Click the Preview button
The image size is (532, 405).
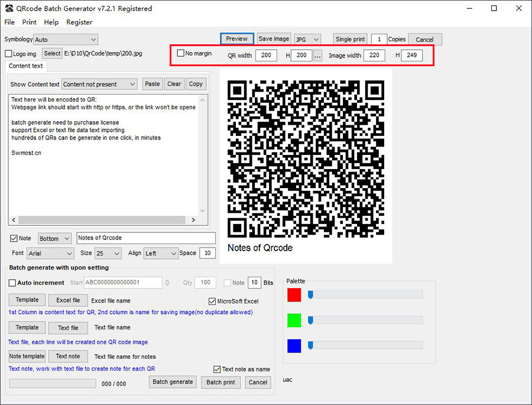tap(237, 38)
